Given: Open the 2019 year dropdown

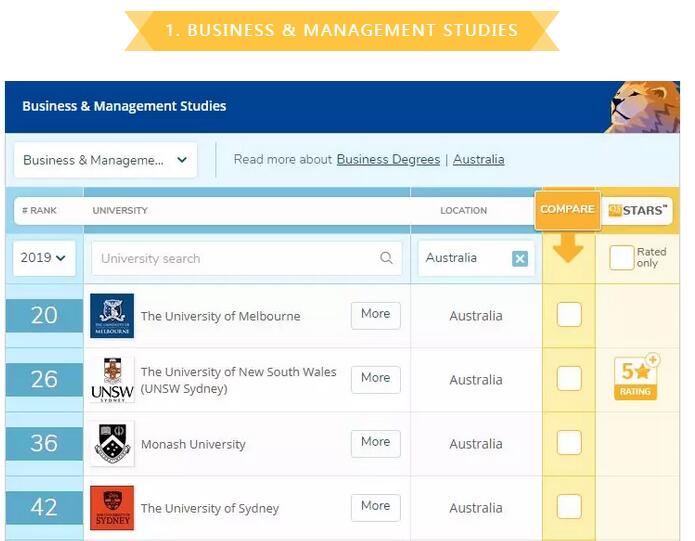Looking at the screenshot, I should (44, 258).
